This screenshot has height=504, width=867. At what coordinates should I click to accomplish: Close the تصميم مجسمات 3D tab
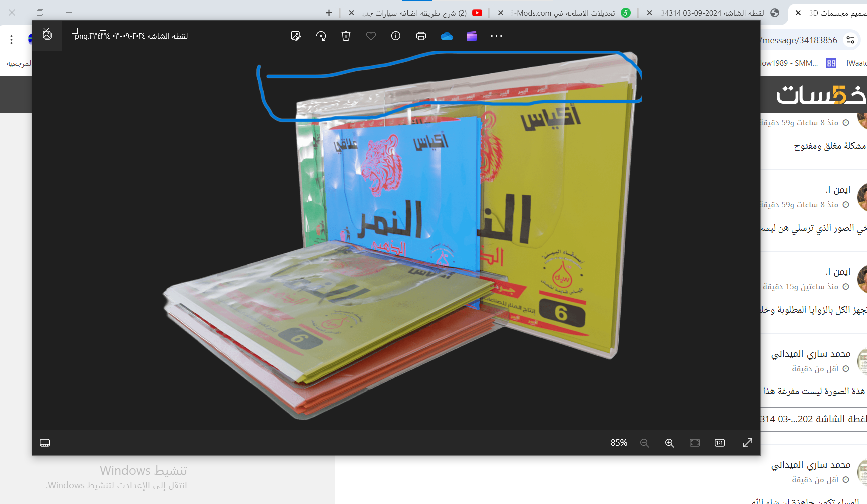pyautogui.click(x=798, y=13)
